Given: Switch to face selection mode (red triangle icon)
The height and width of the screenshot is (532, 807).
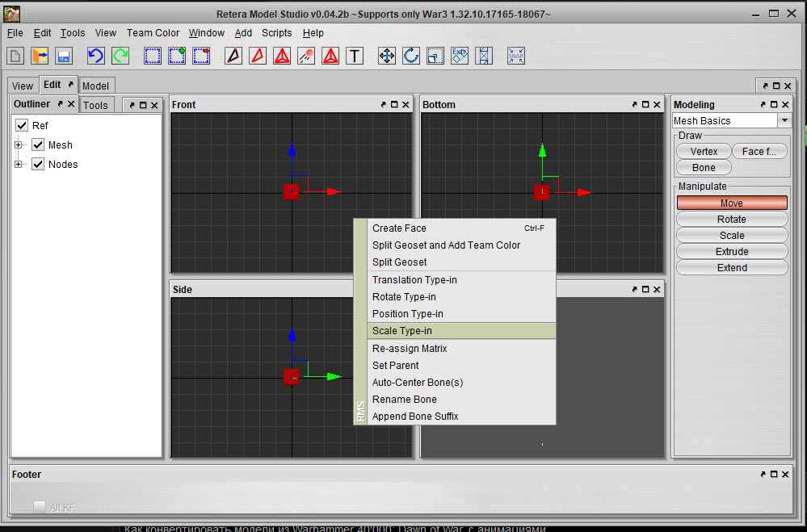Looking at the screenshot, I should tap(258, 56).
